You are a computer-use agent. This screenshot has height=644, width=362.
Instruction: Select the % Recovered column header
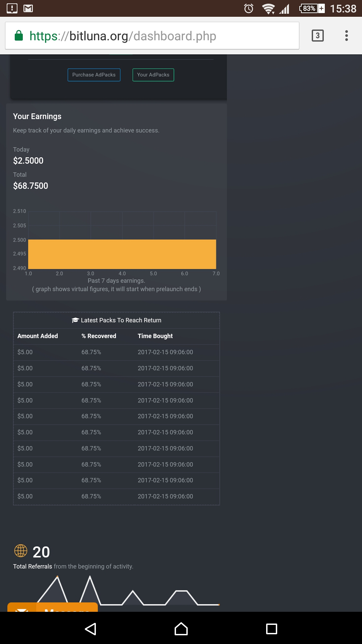99,336
